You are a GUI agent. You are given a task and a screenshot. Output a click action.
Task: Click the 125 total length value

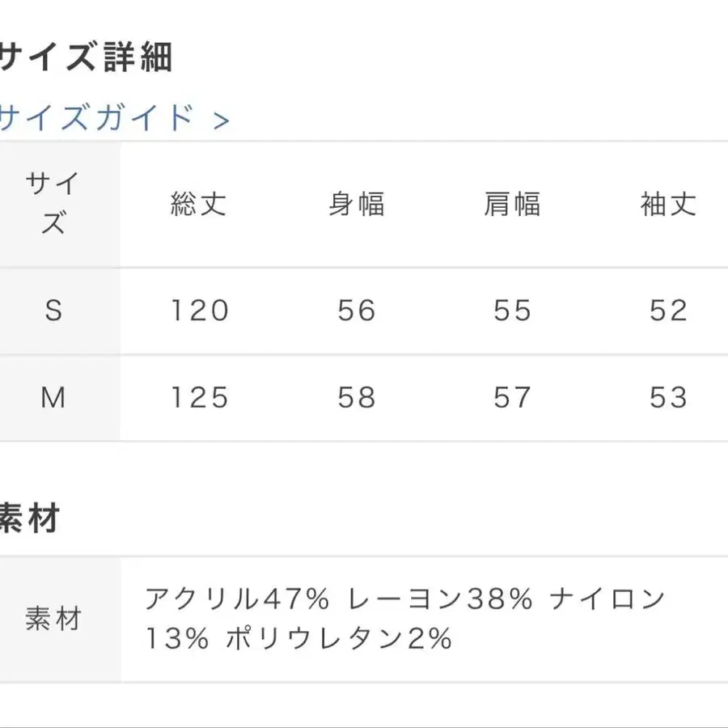pos(199,397)
